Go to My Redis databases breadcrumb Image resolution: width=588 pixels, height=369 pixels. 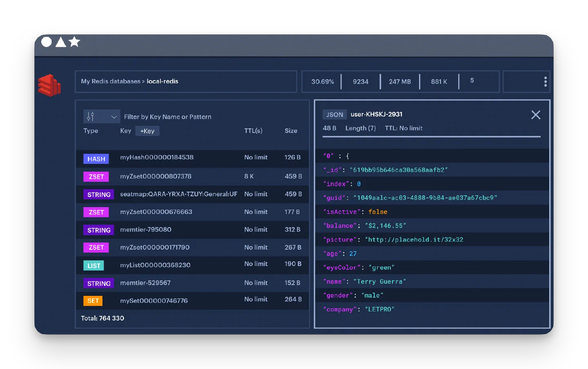[x=111, y=81]
